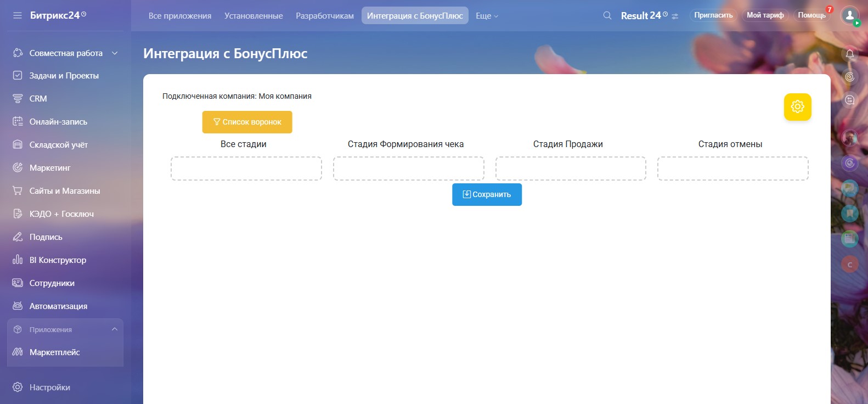Open the user profile avatar menu
This screenshot has height=404, width=868.
point(850,15)
